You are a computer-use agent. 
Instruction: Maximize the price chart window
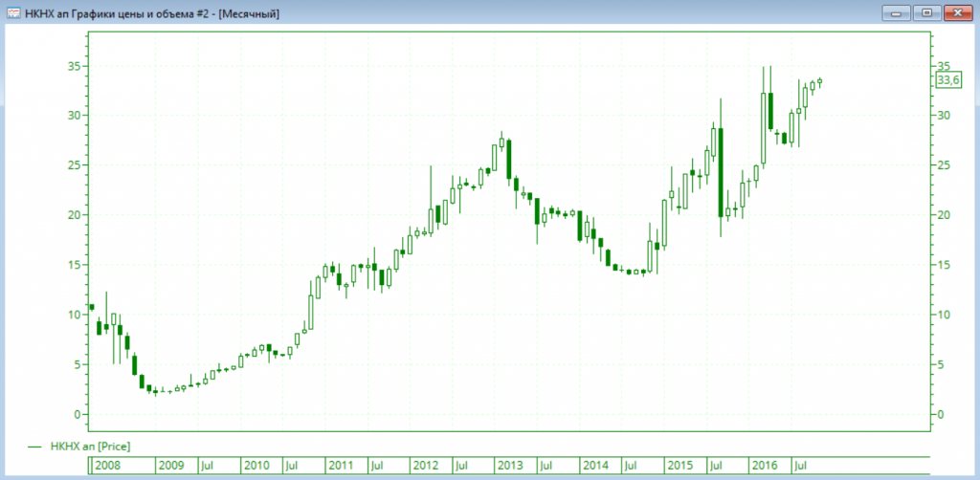925,12
